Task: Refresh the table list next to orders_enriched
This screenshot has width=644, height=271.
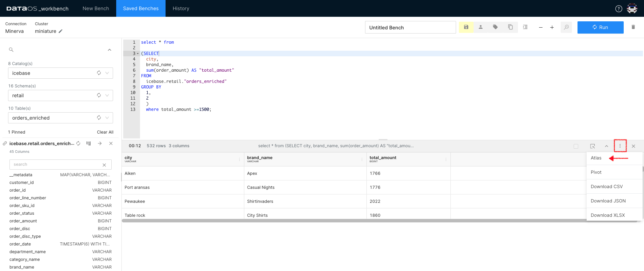Action: [99, 118]
